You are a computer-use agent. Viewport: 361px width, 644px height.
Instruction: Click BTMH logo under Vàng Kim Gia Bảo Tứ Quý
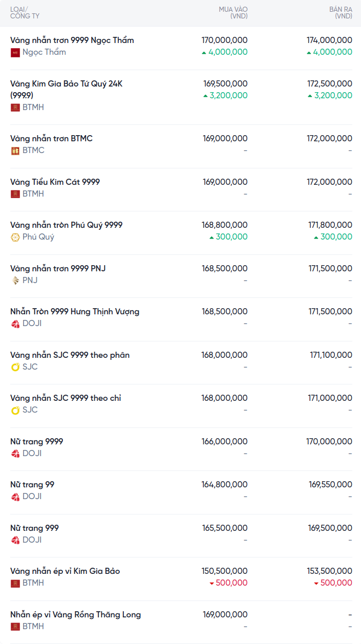15,108
